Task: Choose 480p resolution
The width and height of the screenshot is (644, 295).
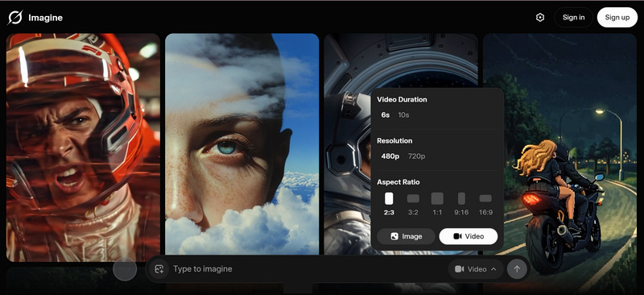Action: point(390,156)
